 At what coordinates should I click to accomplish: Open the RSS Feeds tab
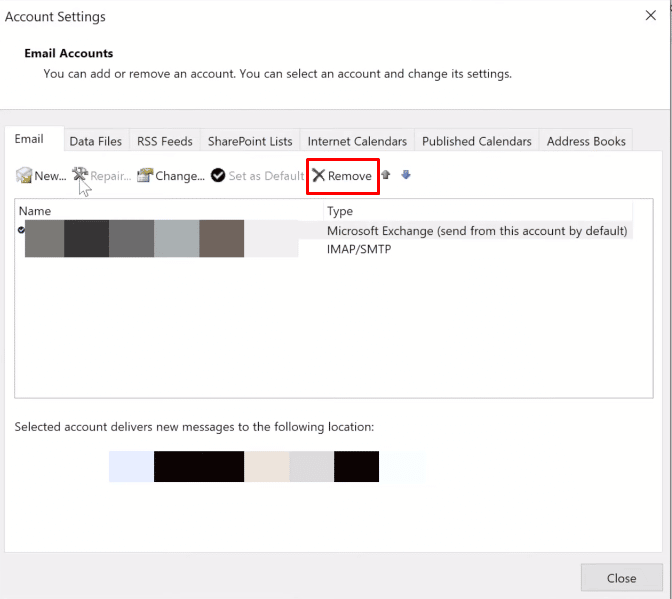click(165, 141)
